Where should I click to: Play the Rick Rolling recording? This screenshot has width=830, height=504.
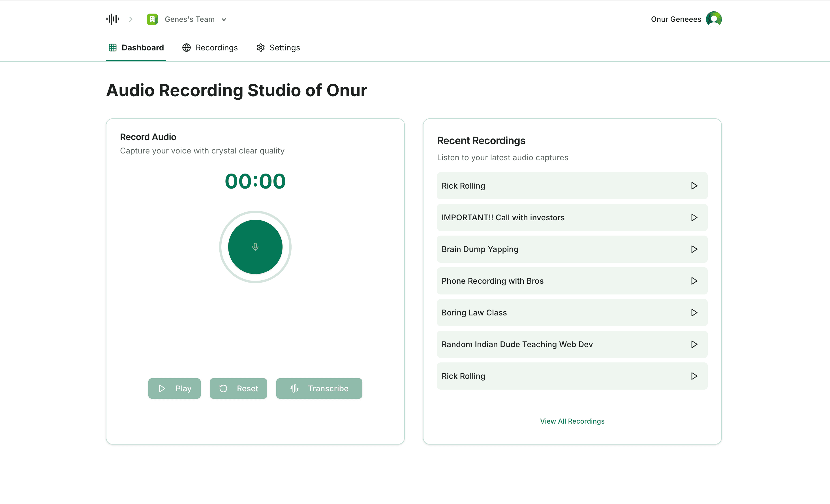click(x=694, y=185)
